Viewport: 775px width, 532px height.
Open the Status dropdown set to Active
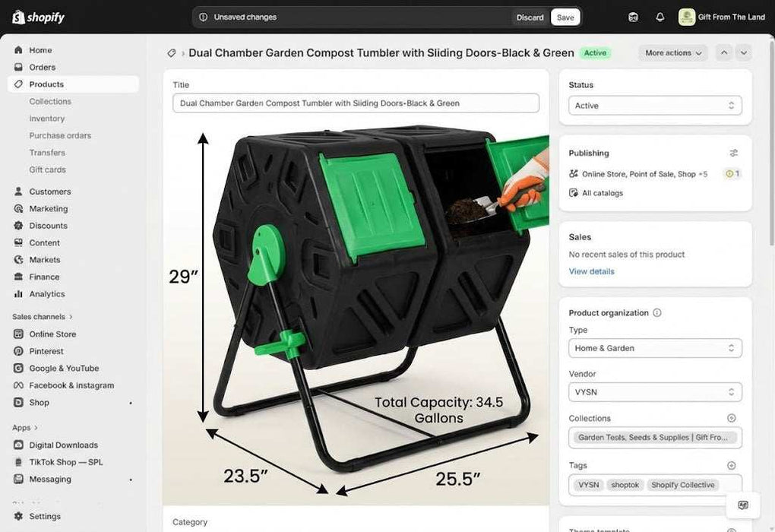[655, 106]
